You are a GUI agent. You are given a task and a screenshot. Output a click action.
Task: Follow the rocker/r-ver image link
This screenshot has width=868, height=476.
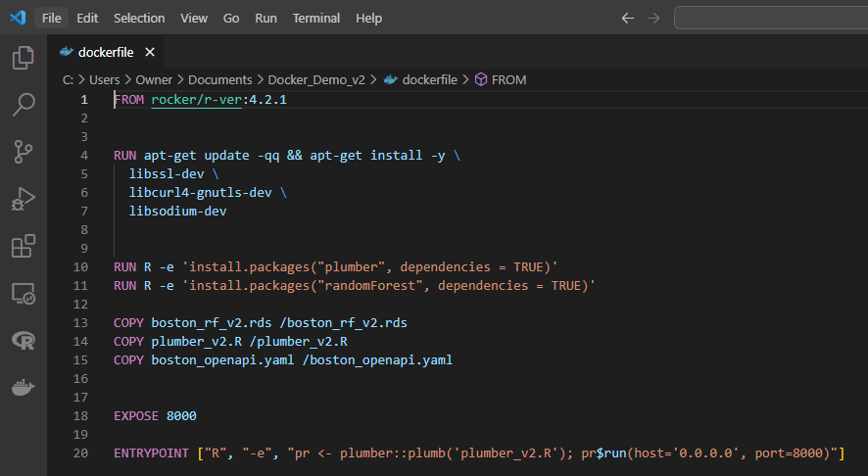coord(196,100)
